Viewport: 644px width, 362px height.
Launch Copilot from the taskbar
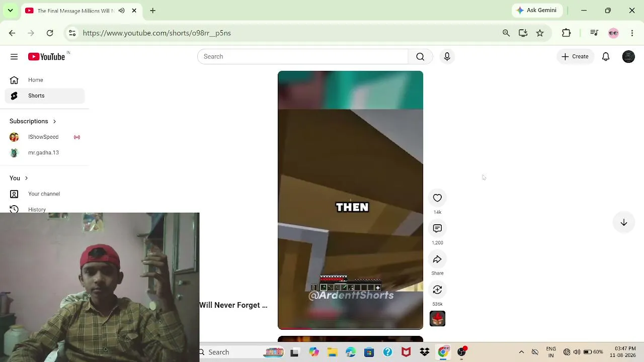tap(314, 352)
